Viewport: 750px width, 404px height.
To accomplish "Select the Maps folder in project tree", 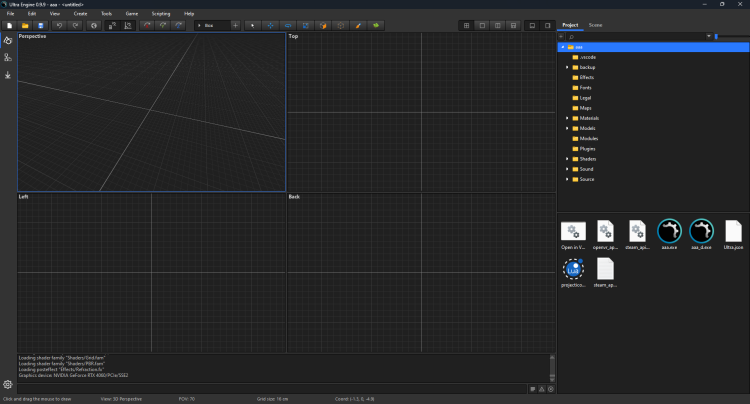I will click(586, 108).
